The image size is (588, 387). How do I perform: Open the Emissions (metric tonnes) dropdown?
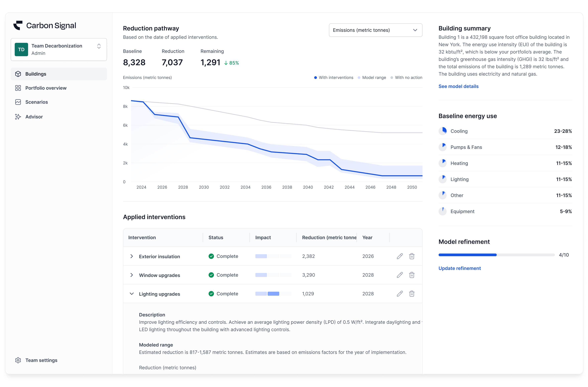click(x=375, y=30)
